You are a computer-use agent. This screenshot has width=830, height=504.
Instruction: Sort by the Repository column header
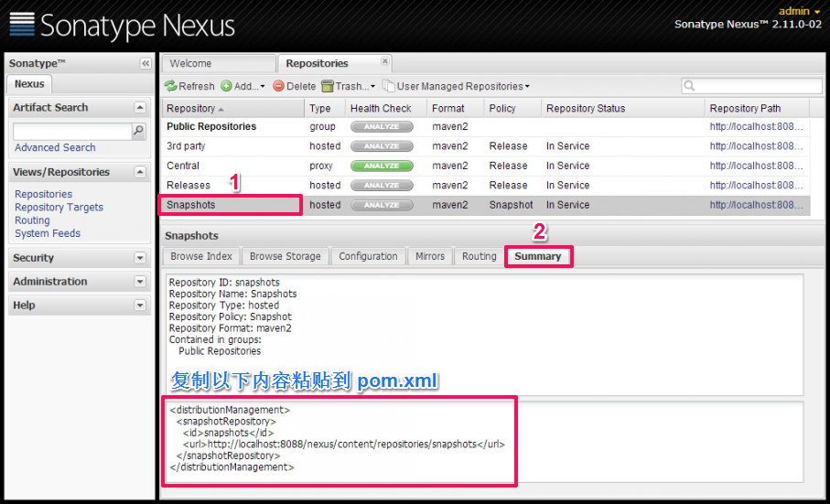click(x=233, y=109)
